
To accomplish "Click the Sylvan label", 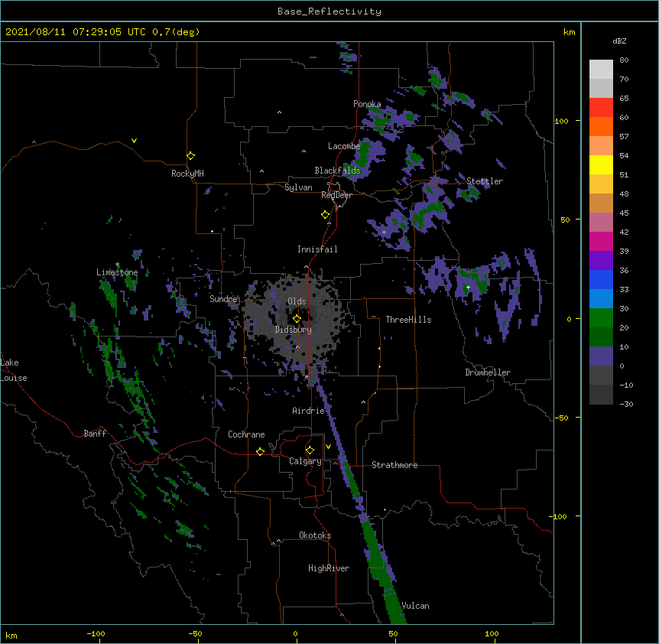I will [x=298, y=187].
